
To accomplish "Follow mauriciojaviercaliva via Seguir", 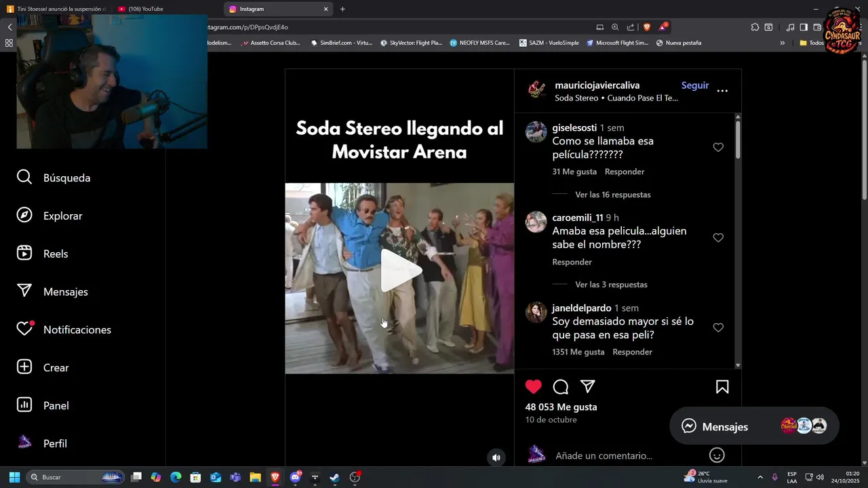I will (x=695, y=85).
